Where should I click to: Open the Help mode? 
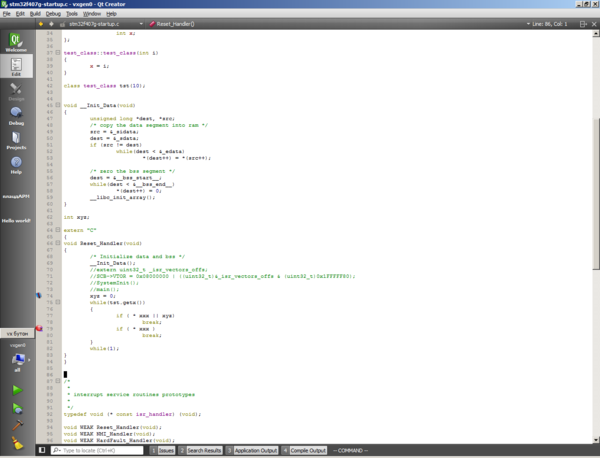point(16,165)
